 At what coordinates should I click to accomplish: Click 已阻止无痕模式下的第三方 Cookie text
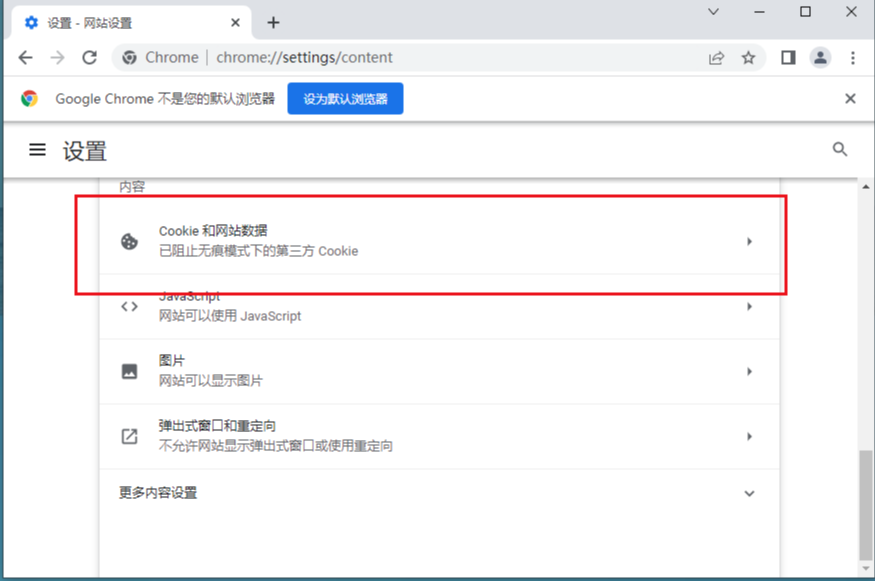point(258,251)
